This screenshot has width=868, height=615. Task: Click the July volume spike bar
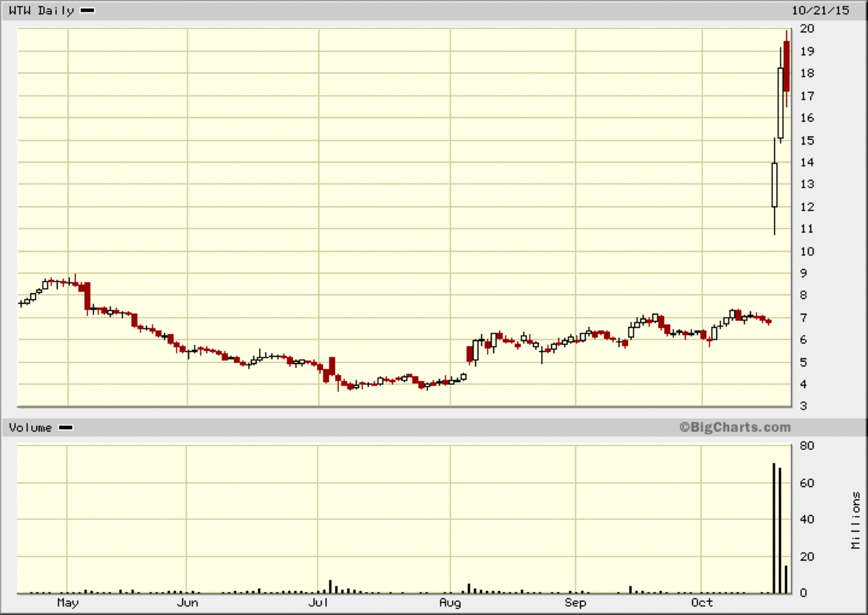coord(331,585)
